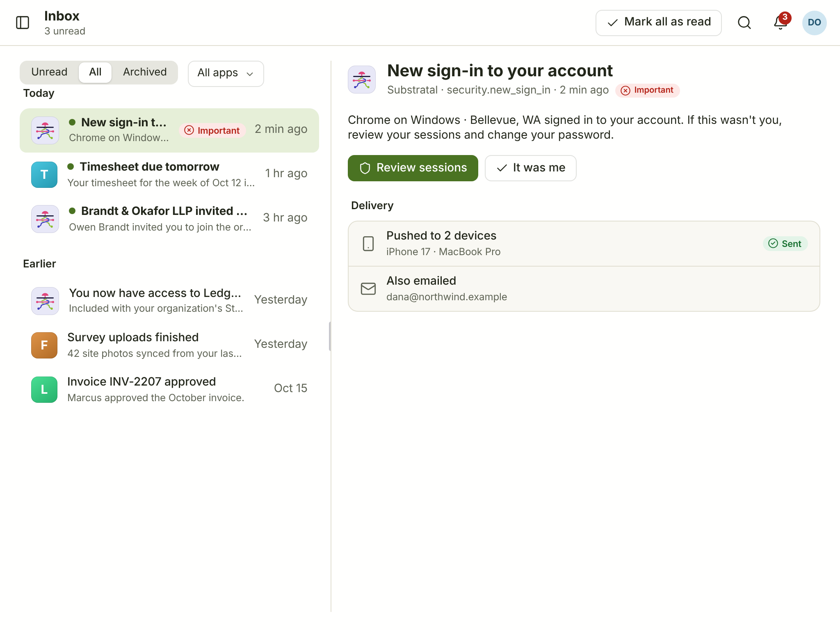
Task: Click Substratal app icon in detail header
Action: click(362, 80)
